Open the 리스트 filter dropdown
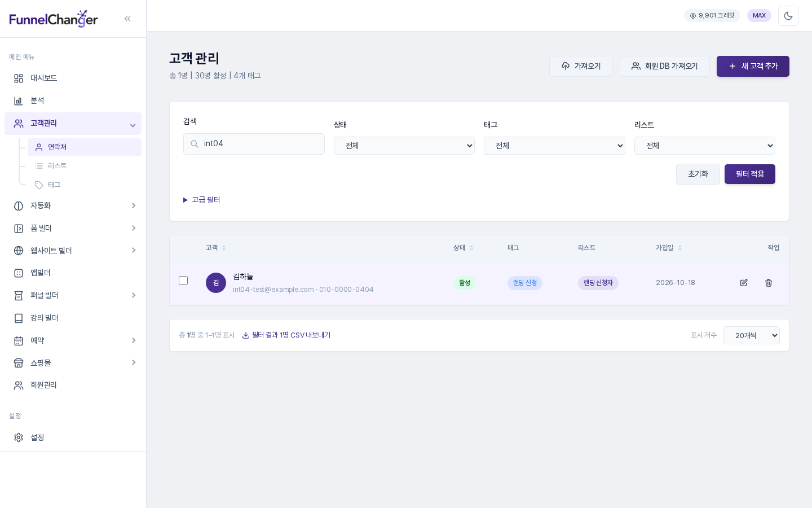The image size is (812, 508). click(x=705, y=146)
